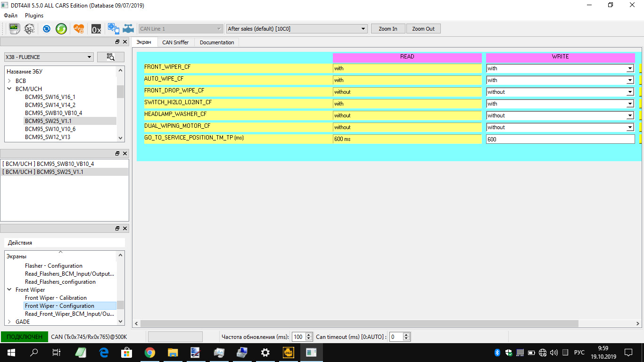Click the QR scan search button
The width and height of the screenshot is (644, 362).
pyautogui.click(x=111, y=57)
